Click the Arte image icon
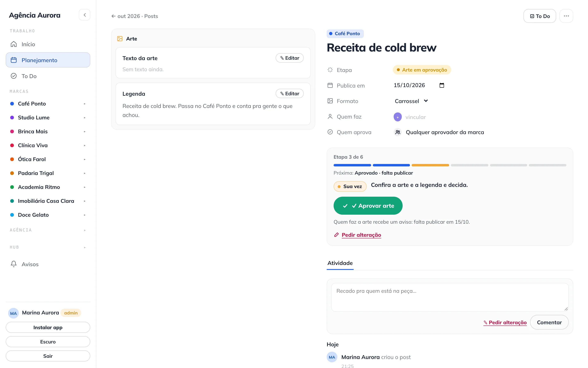This screenshot has height=368, width=588. coord(120,39)
